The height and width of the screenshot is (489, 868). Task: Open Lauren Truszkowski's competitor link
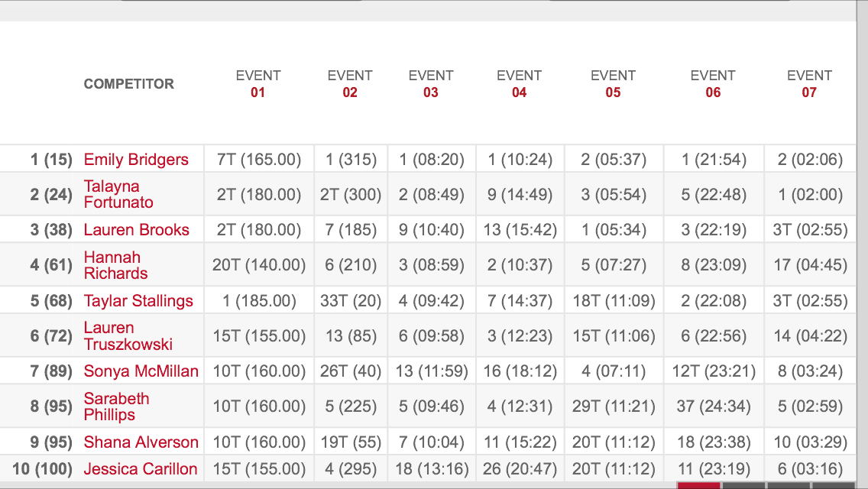(x=128, y=336)
